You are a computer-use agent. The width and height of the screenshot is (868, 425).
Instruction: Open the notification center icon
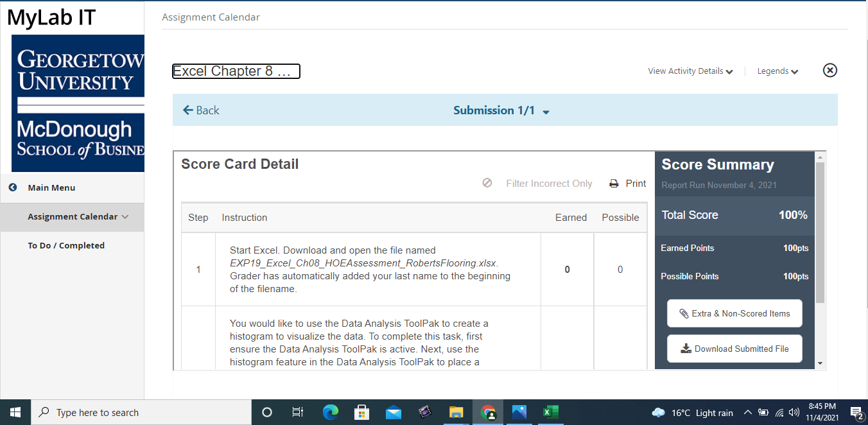click(856, 412)
